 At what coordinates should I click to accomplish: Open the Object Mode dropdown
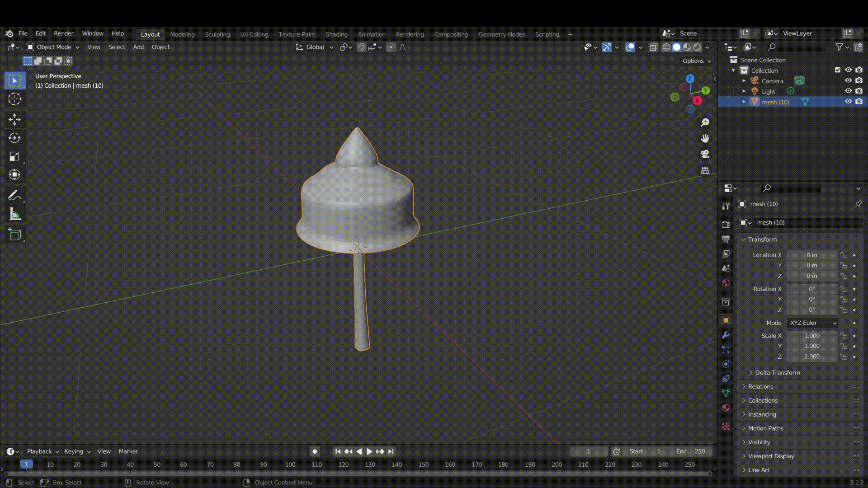coord(53,47)
